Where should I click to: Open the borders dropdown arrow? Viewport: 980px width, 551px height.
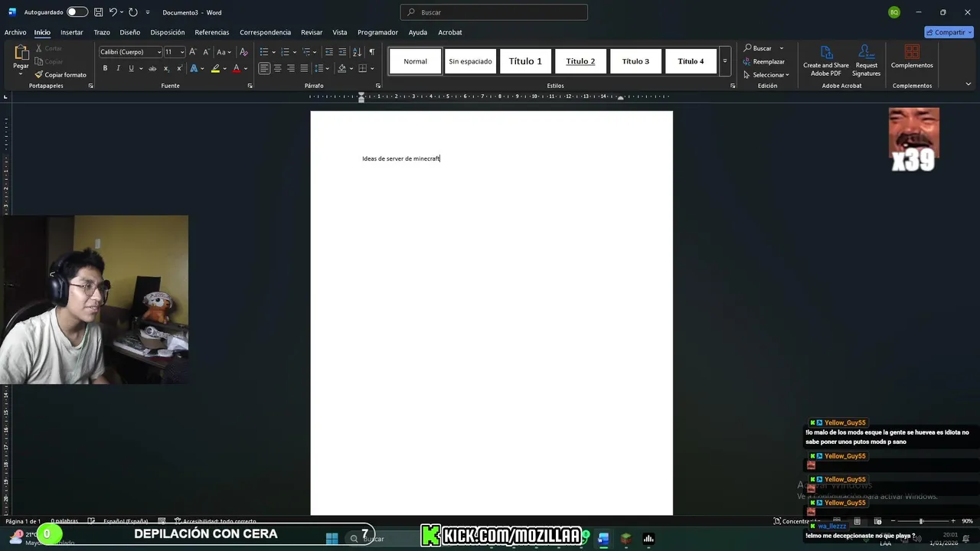click(373, 68)
